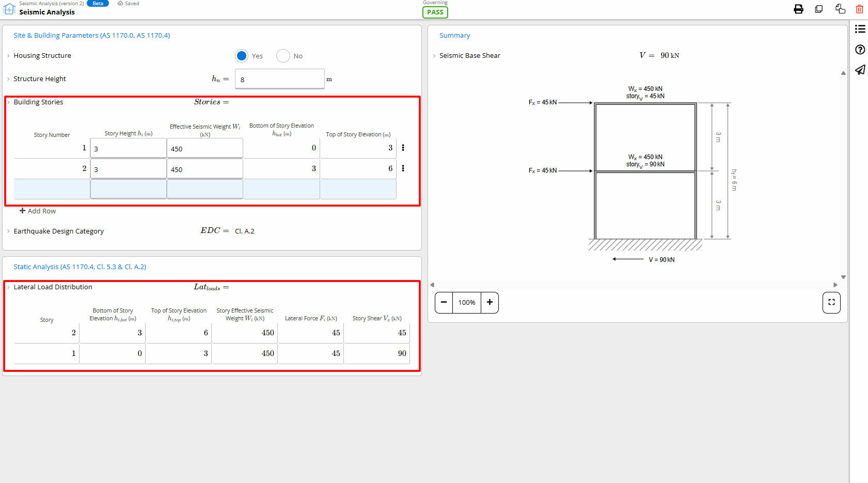Click the help question mark icon
The width and height of the screenshot is (868, 483).
860,50
